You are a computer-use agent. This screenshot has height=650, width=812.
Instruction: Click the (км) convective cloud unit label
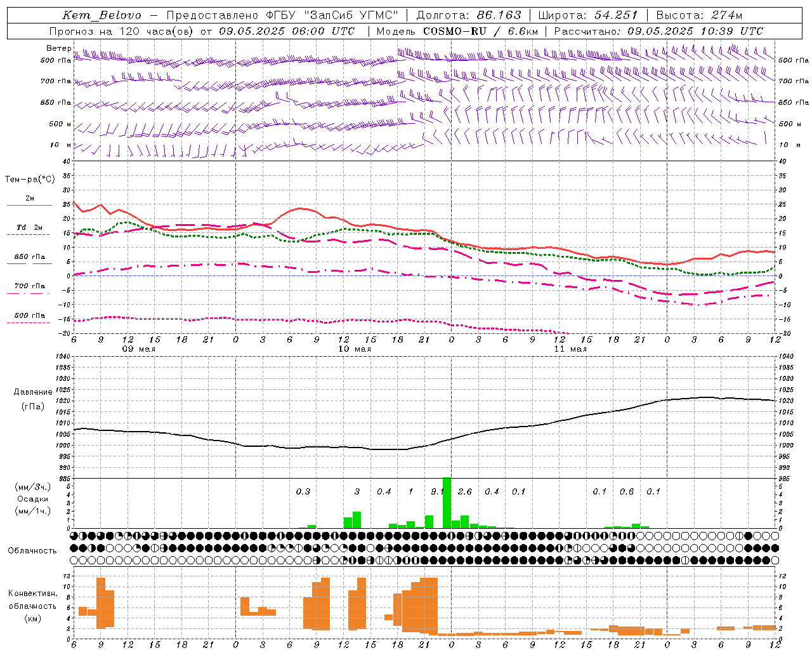32,618
